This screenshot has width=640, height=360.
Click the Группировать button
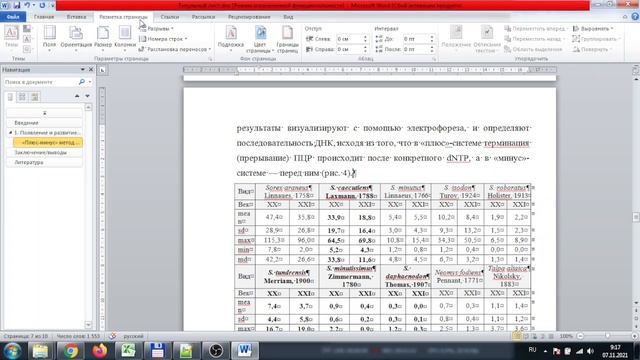point(596,39)
